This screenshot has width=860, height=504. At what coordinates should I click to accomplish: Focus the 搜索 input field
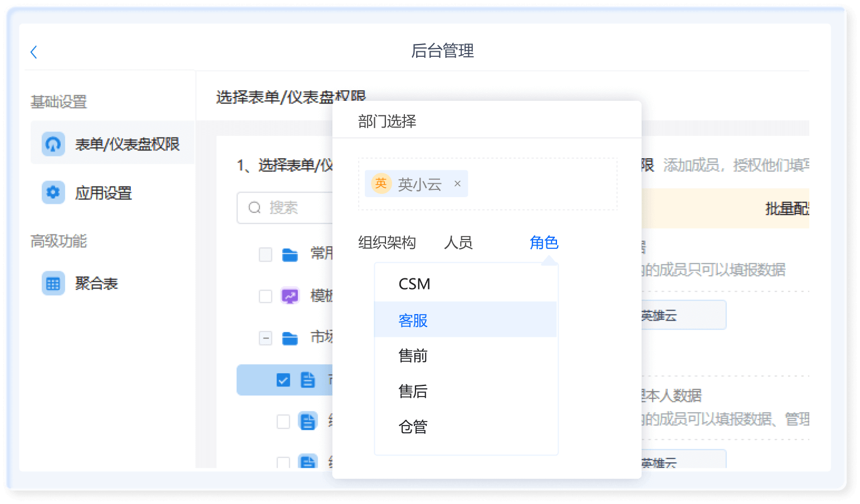(285, 208)
